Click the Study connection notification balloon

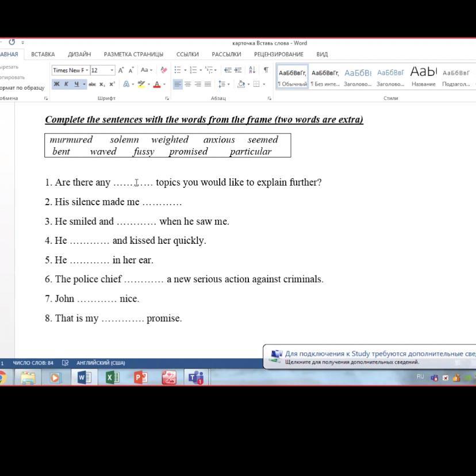coord(370,357)
